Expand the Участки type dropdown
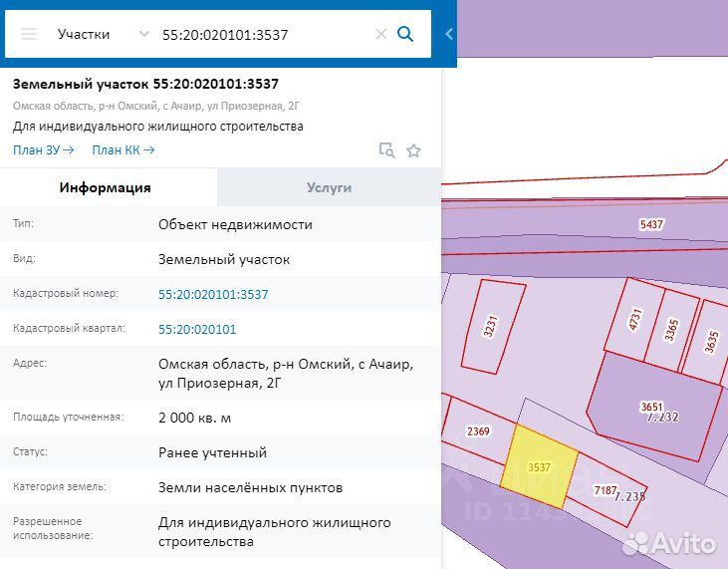The width and height of the screenshot is (728, 569). (x=144, y=34)
